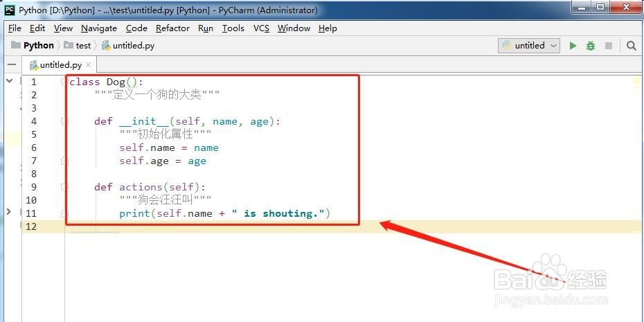The width and height of the screenshot is (644, 322).
Task: Click the self.name assignment on line 6
Action: click(x=169, y=148)
